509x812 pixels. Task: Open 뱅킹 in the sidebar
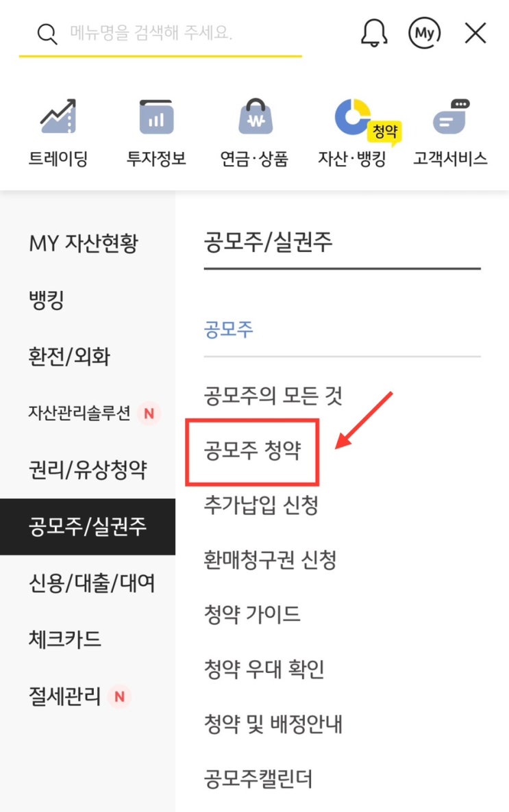(47, 300)
